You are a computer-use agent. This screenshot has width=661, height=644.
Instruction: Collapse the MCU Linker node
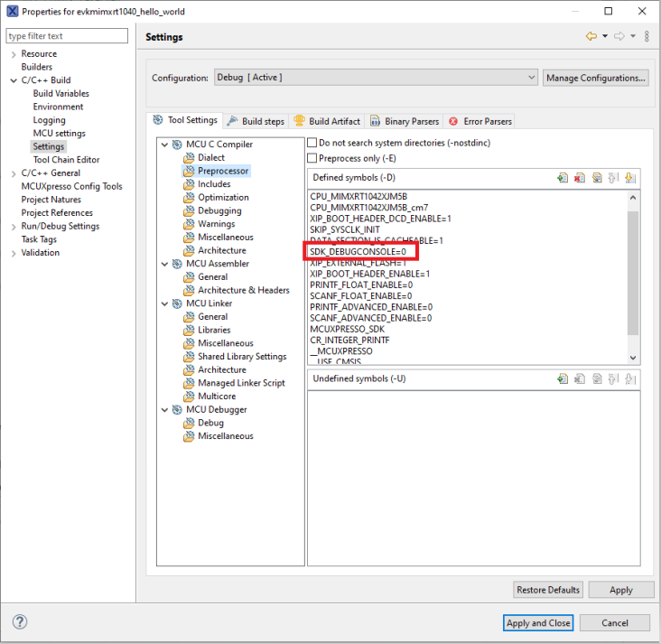click(x=165, y=303)
